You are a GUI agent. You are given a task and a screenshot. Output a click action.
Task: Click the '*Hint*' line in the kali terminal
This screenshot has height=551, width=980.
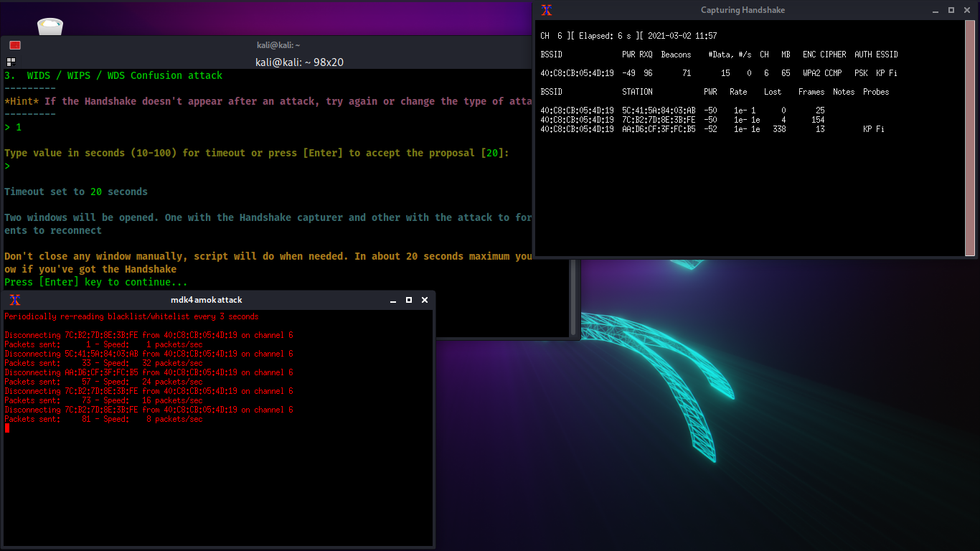268,101
